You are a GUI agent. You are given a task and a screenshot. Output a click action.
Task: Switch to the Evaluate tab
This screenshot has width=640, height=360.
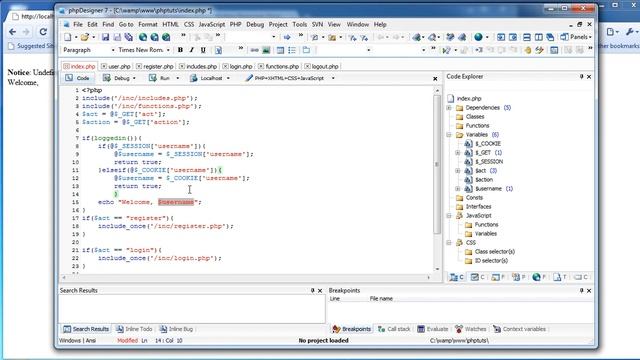[433, 329]
